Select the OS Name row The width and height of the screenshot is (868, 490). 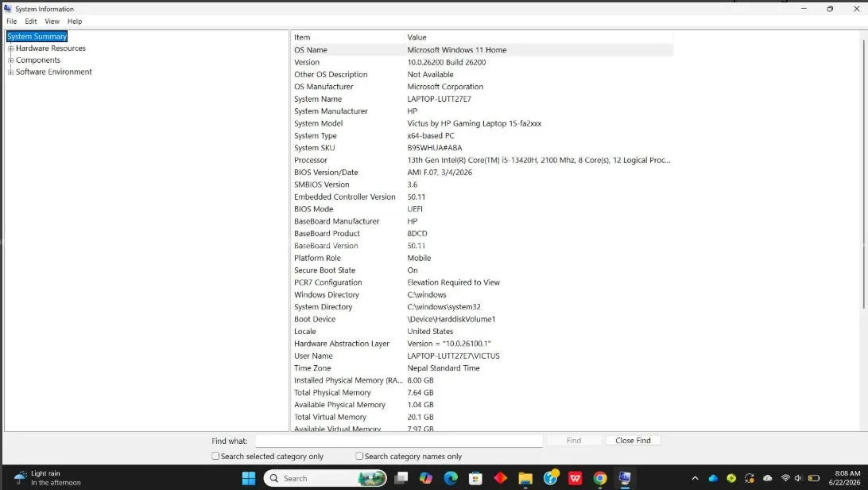(482, 50)
